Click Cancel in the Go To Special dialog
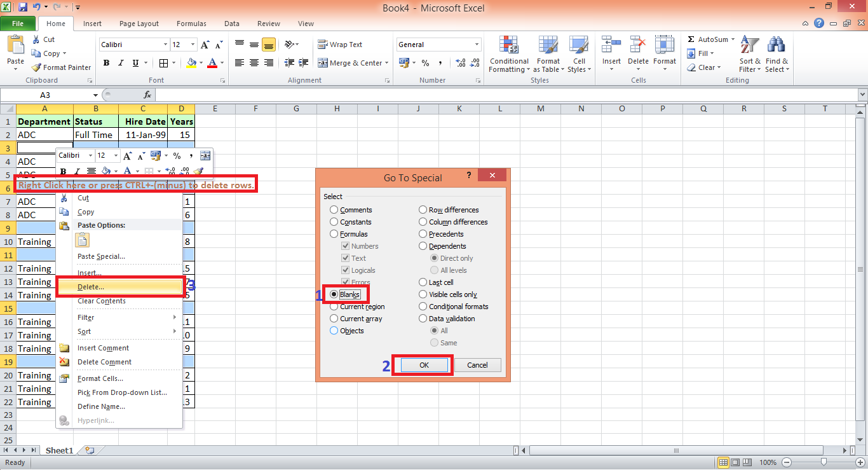This screenshot has height=470, width=868. pyautogui.click(x=477, y=365)
